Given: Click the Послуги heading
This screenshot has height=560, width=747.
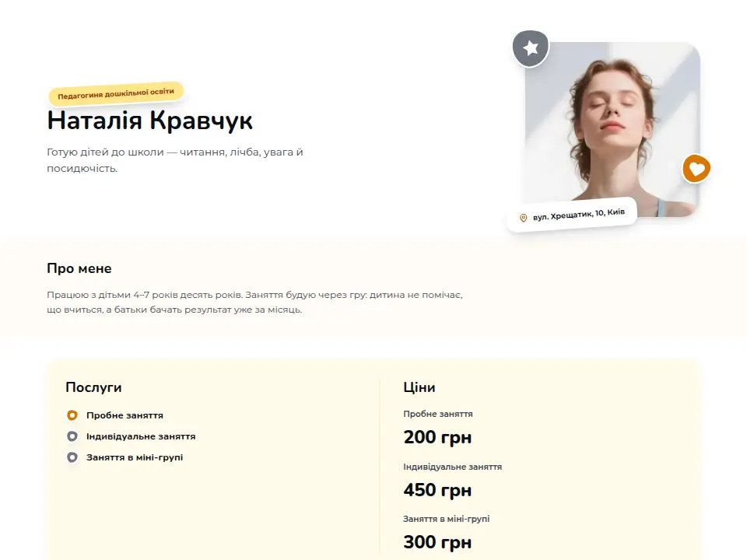Looking at the screenshot, I should pyautogui.click(x=93, y=387).
